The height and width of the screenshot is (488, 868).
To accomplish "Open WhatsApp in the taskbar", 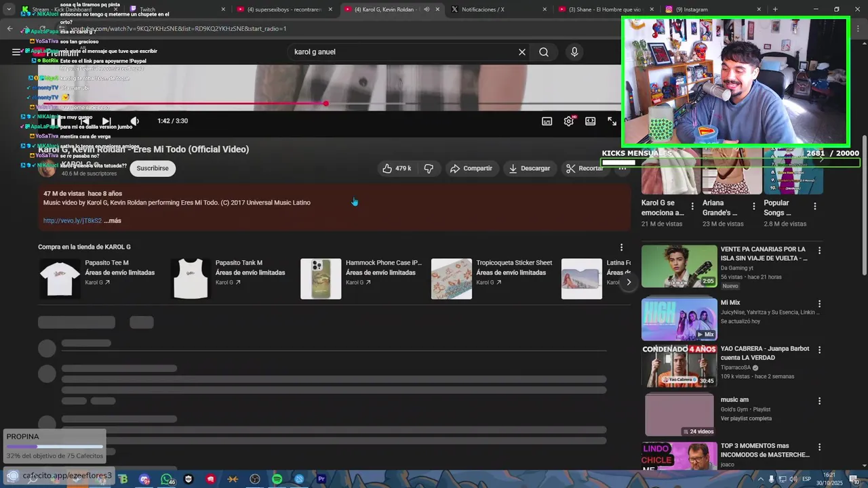I will tap(167, 479).
